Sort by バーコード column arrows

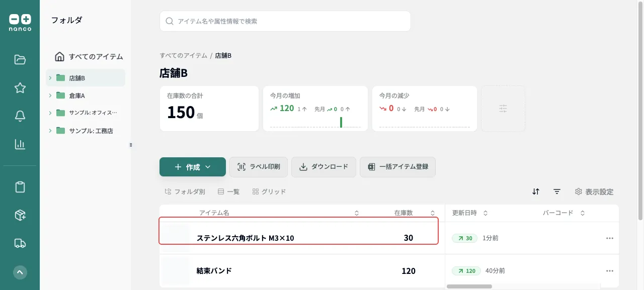pyautogui.click(x=583, y=213)
